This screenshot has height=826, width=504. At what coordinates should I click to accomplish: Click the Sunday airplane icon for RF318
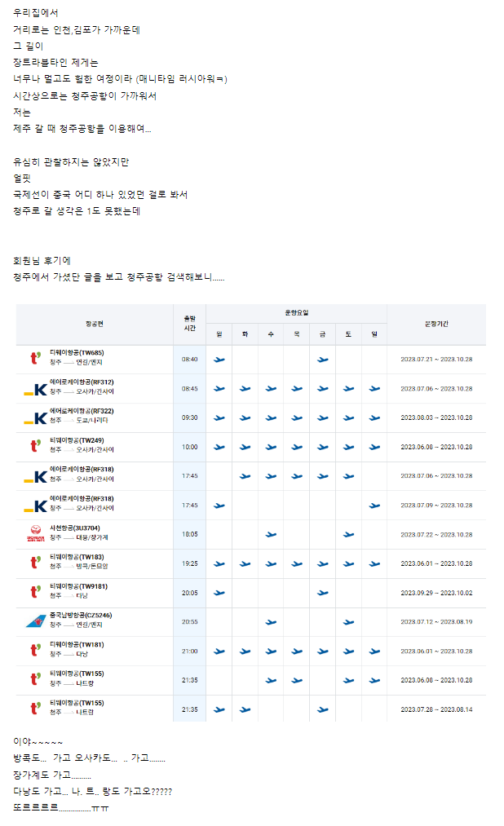pyautogui.click(x=374, y=506)
